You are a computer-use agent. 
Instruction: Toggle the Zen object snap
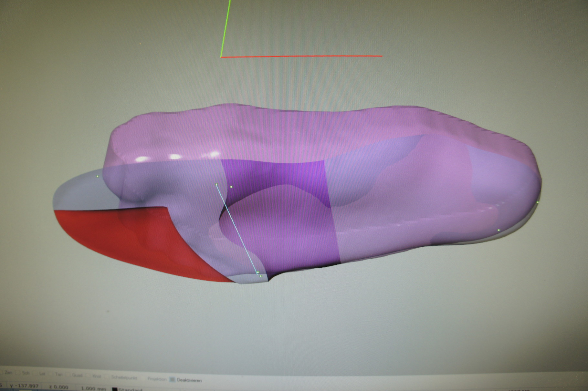(6, 372)
